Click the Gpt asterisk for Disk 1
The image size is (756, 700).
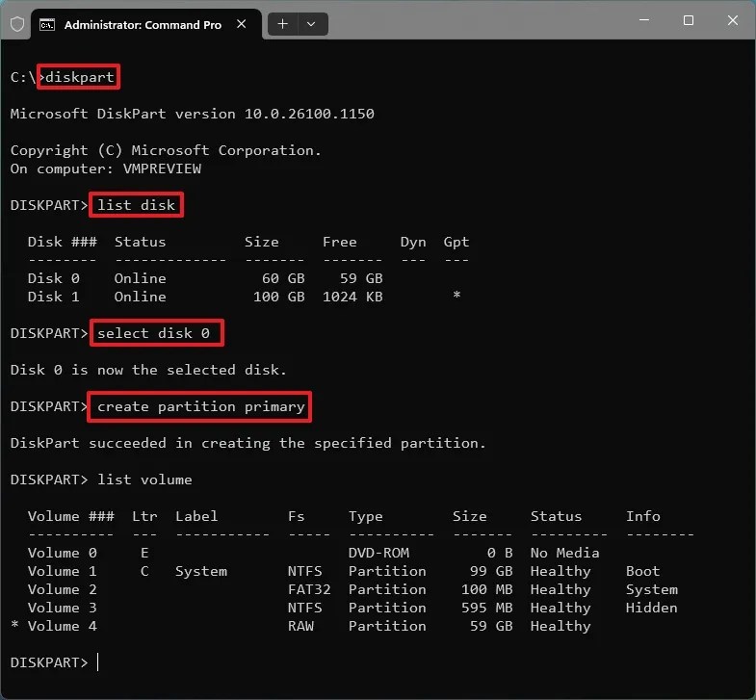click(456, 295)
